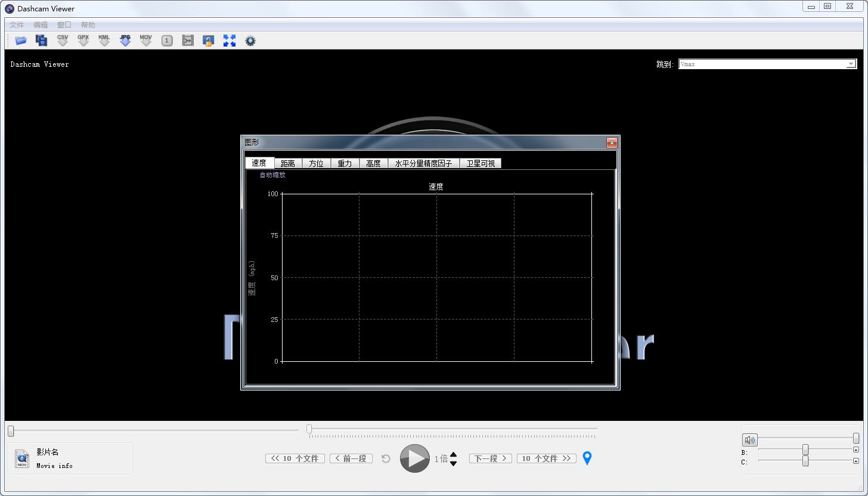Click the open folder toolbar icon
The image size is (868, 496).
pos(21,41)
